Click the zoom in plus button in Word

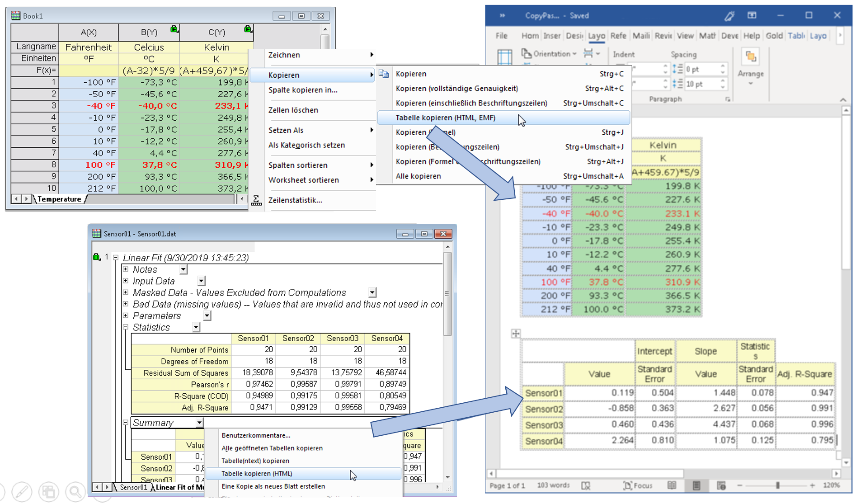point(812,485)
